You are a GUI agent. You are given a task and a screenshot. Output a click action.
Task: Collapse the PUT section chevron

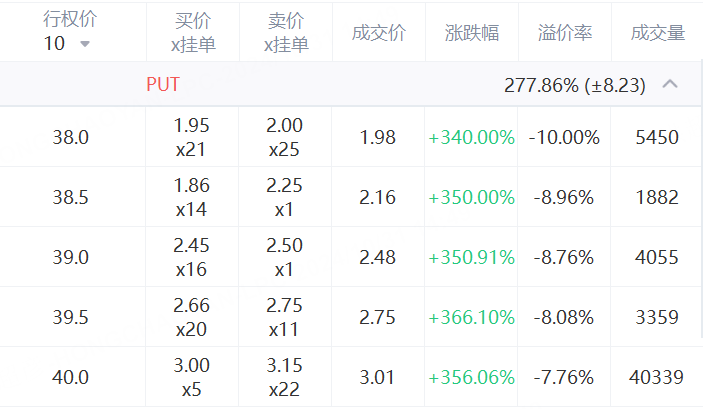(670, 84)
